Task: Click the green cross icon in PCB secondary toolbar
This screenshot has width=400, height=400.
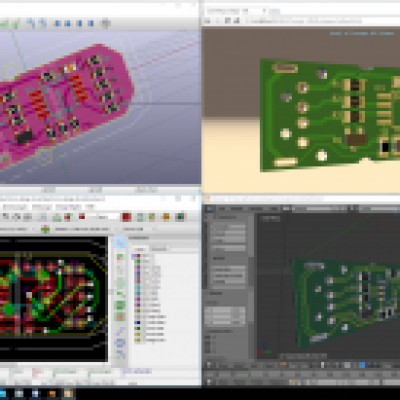Action: pyautogui.click(x=45, y=229)
